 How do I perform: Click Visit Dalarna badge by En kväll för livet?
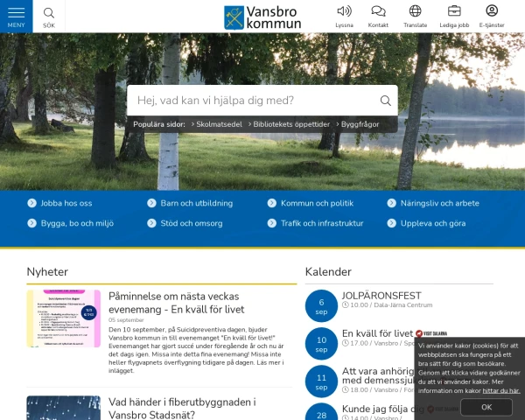click(431, 333)
